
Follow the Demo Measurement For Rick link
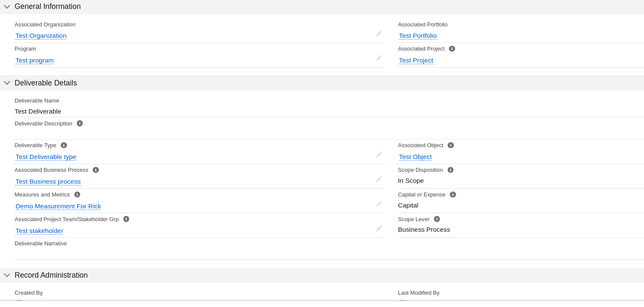[58, 206]
